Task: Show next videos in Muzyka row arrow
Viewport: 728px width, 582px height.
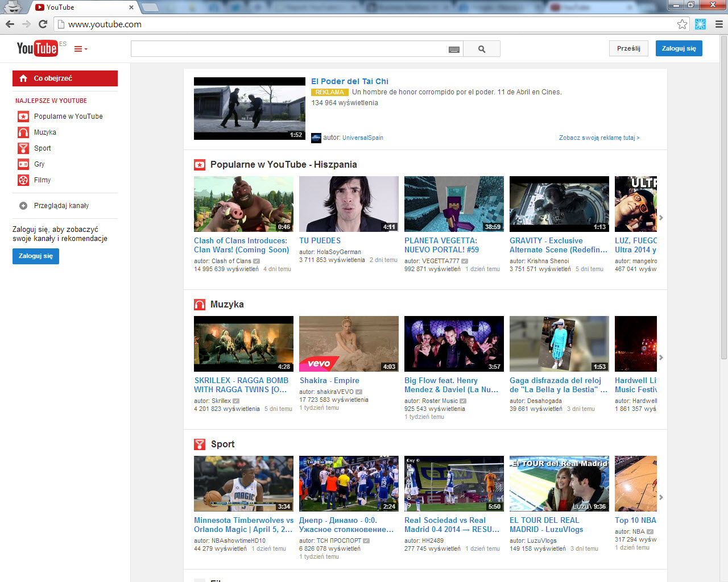Action: 661,357
